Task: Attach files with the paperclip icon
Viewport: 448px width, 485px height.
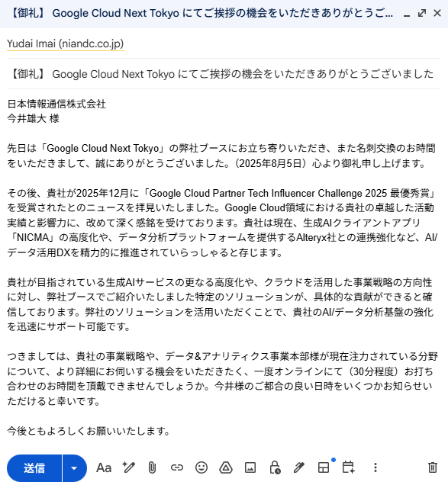Action: [x=152, y=467]
